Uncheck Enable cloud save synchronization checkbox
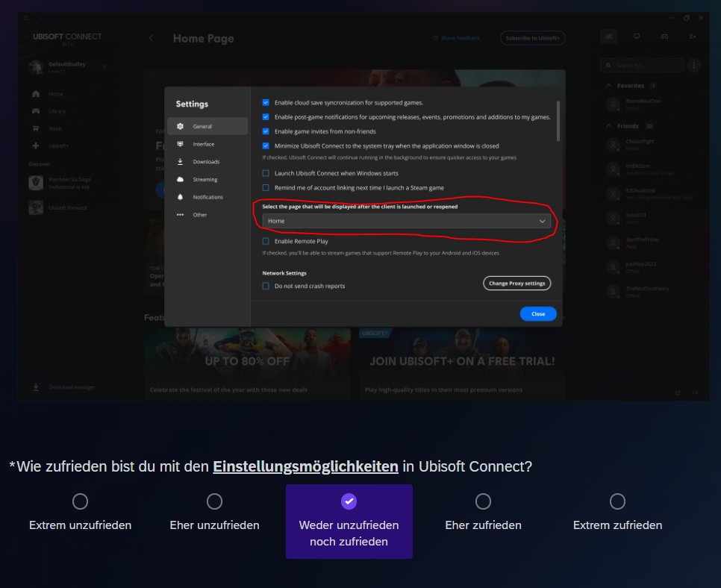Image resolution: width=721 pixels, height=588 pixels. tap(266, 102)
